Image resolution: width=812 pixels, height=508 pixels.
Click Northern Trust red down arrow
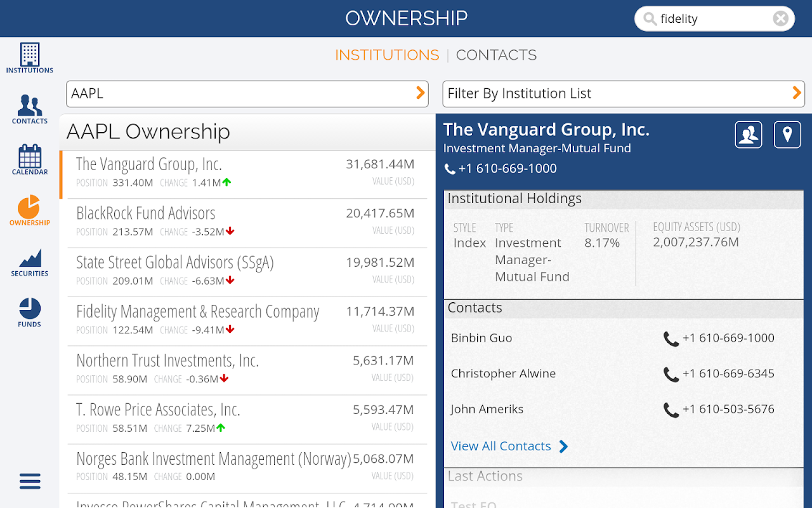point(224,378)
